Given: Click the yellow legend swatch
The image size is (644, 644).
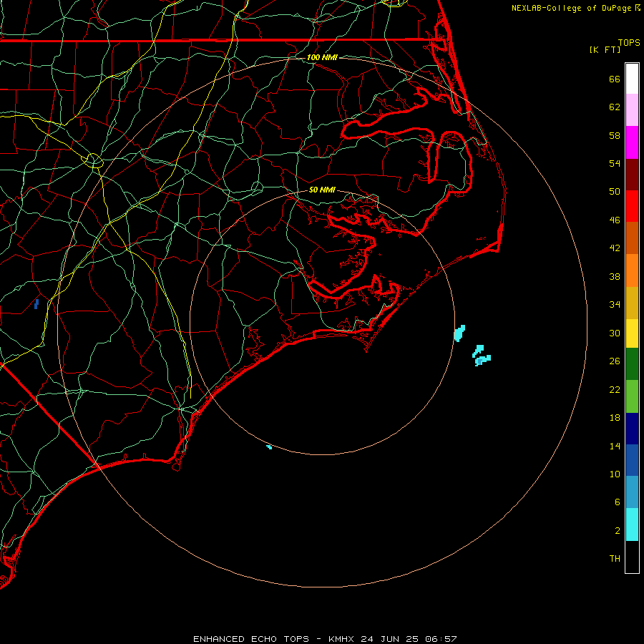Looking at the screenshot, I should point(632,333).
